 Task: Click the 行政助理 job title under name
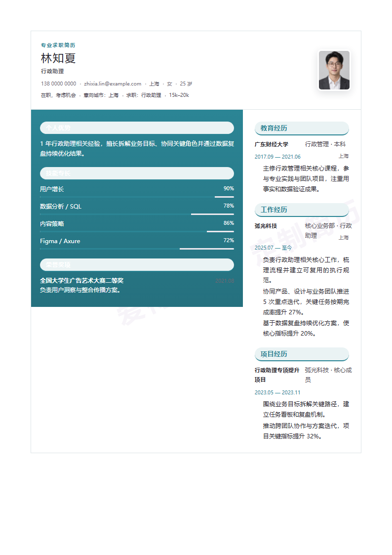(52, 71)
